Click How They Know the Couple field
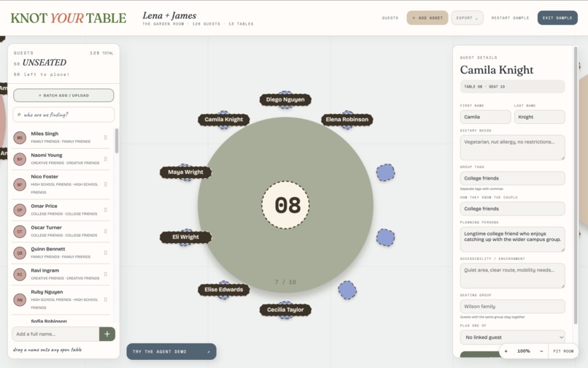The height and width of the screenshot is (368, 588). point(512,209)
